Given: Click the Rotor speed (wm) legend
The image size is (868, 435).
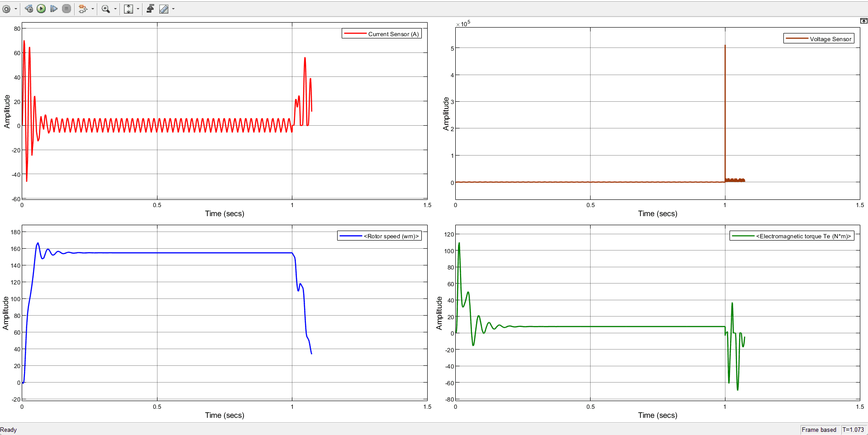Looking at the screenshot, I should point(379,236).
